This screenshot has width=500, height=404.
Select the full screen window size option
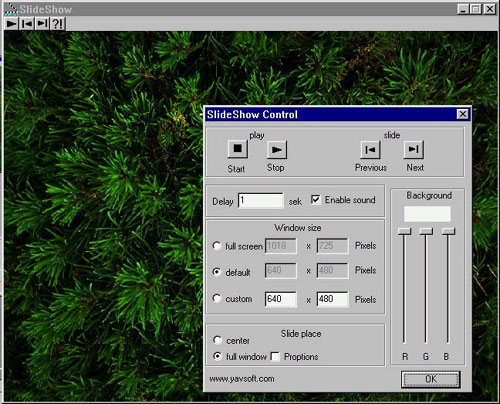(217, 246)
